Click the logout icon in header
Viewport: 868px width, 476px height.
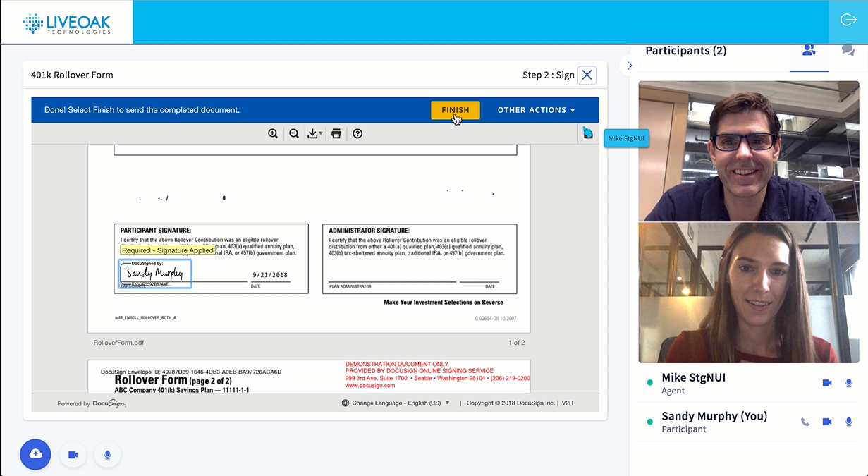tap(848, 20)
